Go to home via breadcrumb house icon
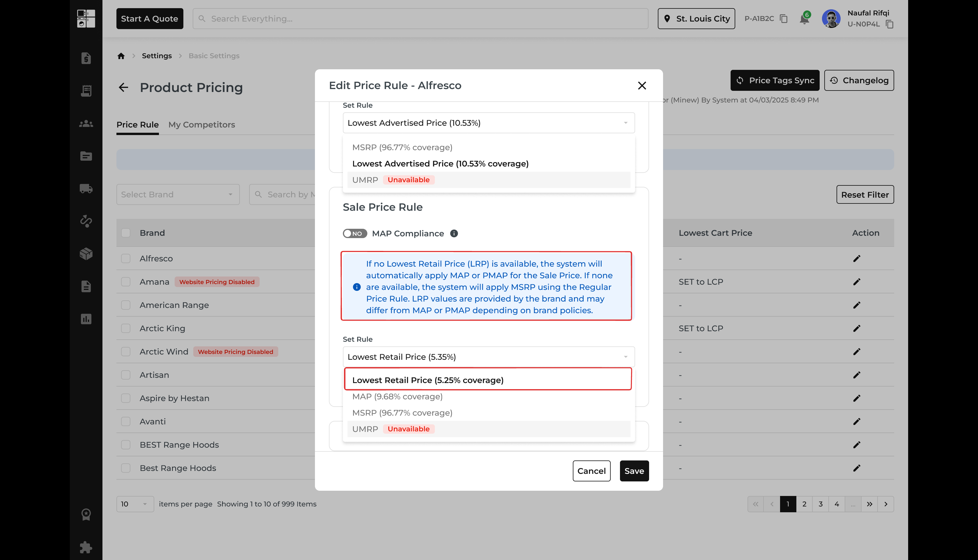The height and width of the screenshot is (560, 978). click(x=121, y=56)
